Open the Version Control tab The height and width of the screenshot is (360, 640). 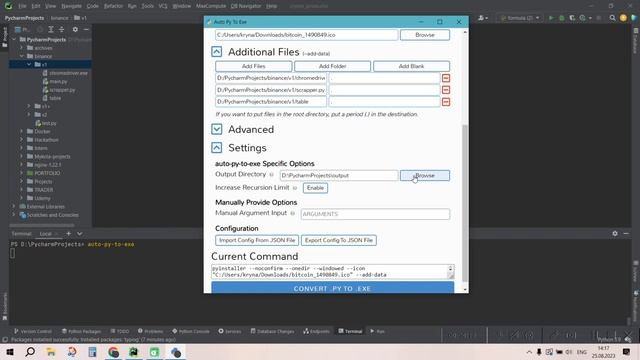click(33, 331)
